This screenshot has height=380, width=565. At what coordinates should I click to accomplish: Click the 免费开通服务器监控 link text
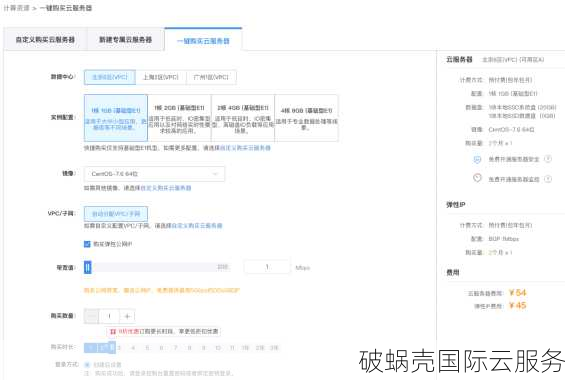[x=514, y=179]
